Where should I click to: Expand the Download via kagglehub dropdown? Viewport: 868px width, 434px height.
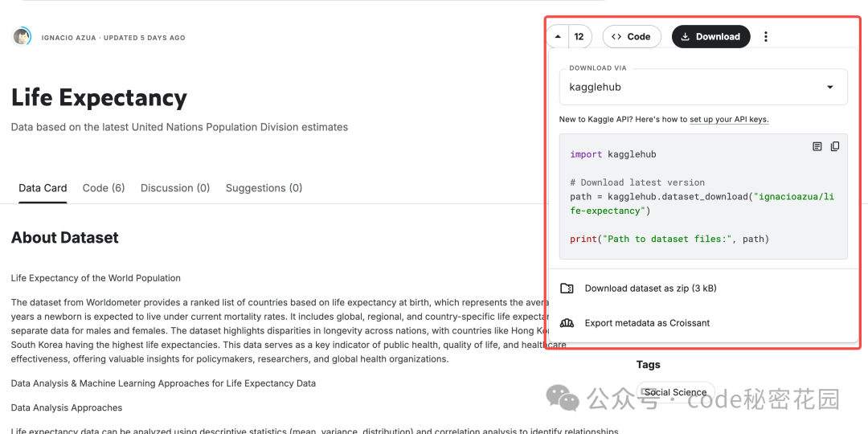(703, 87)
